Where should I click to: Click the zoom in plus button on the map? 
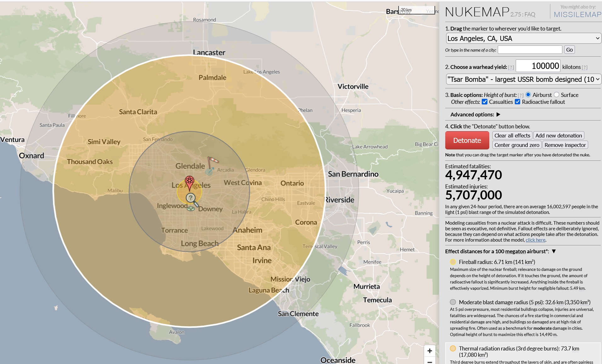pyautogui.click(x=429, y=351)
